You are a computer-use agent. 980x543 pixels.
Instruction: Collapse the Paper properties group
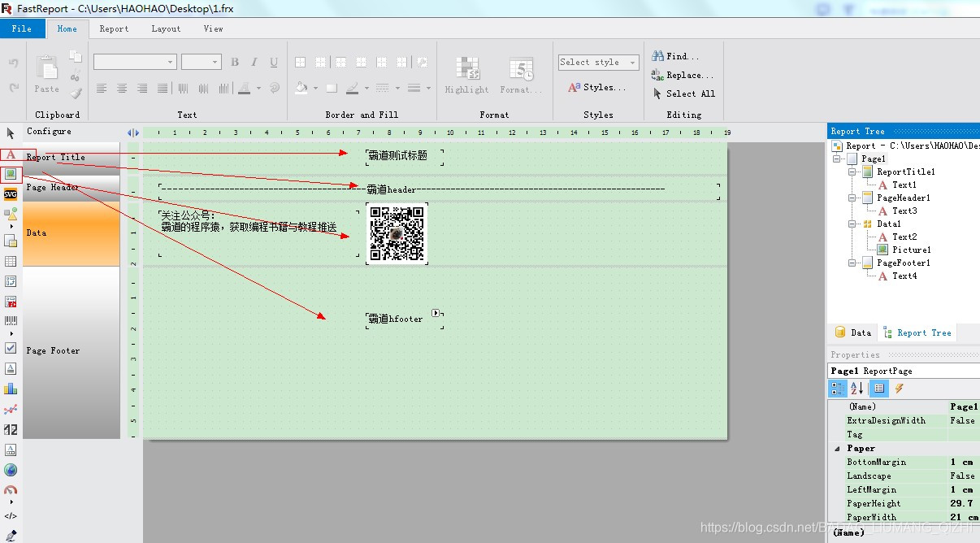click(835, 448)
